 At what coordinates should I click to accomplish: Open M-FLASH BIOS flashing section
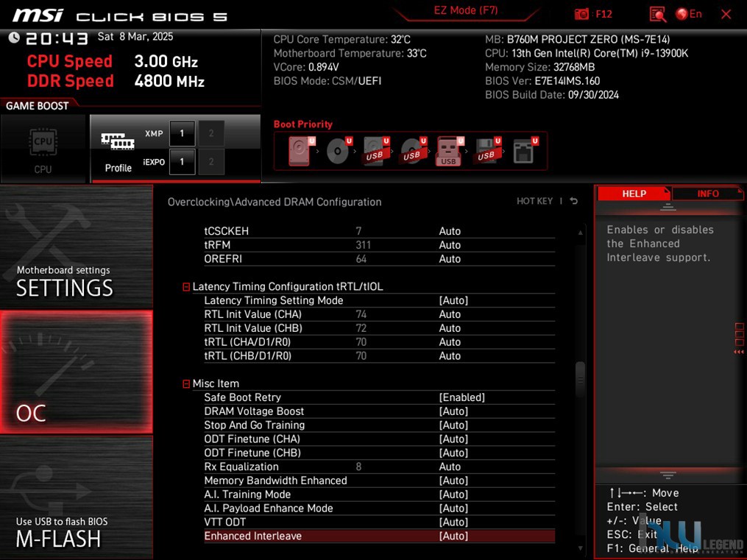77,497
